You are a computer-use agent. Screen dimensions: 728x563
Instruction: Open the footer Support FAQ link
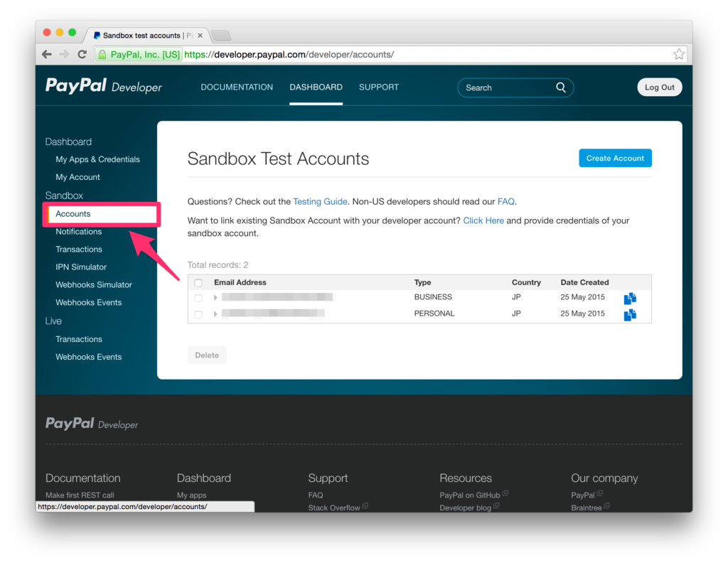click(315, 495)
